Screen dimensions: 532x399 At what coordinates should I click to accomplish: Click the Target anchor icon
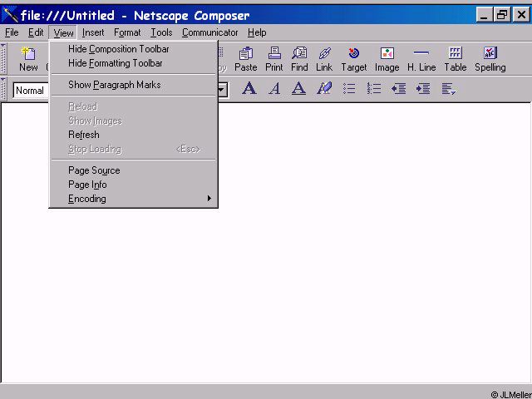pos(354,59)
